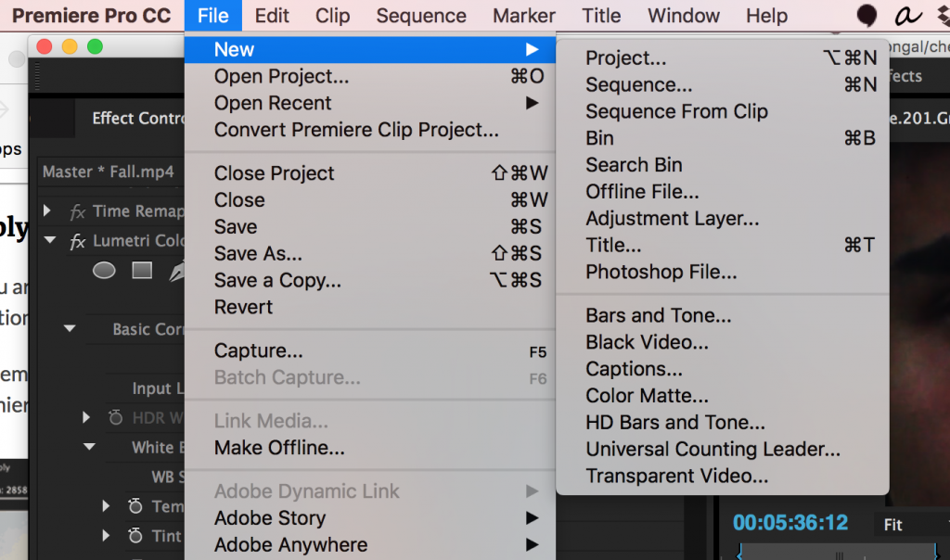
Task: Click the 00:05:36:12 timecode display
Action: pyautogui.click(x=790, y=523)
